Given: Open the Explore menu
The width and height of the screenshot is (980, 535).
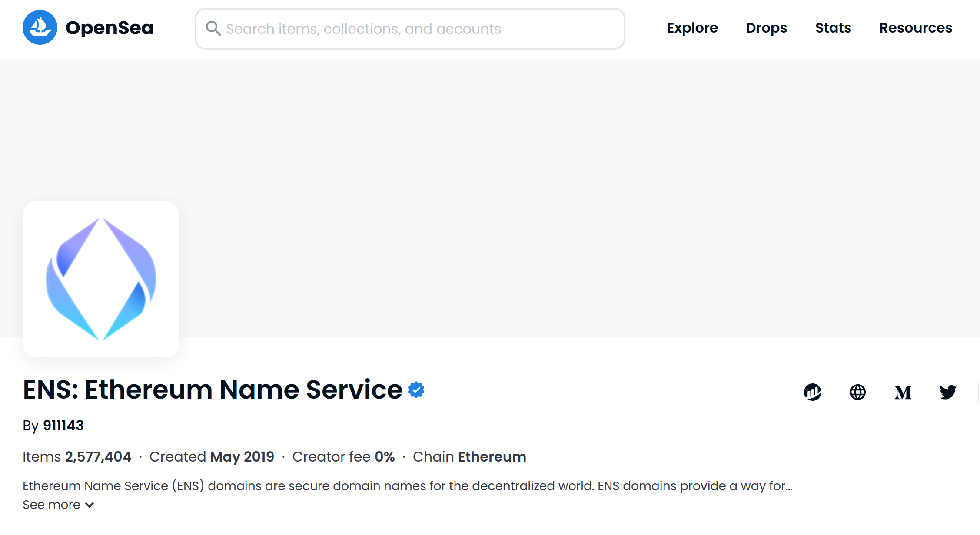Looking at the screenshot, I should pos(692,28).
